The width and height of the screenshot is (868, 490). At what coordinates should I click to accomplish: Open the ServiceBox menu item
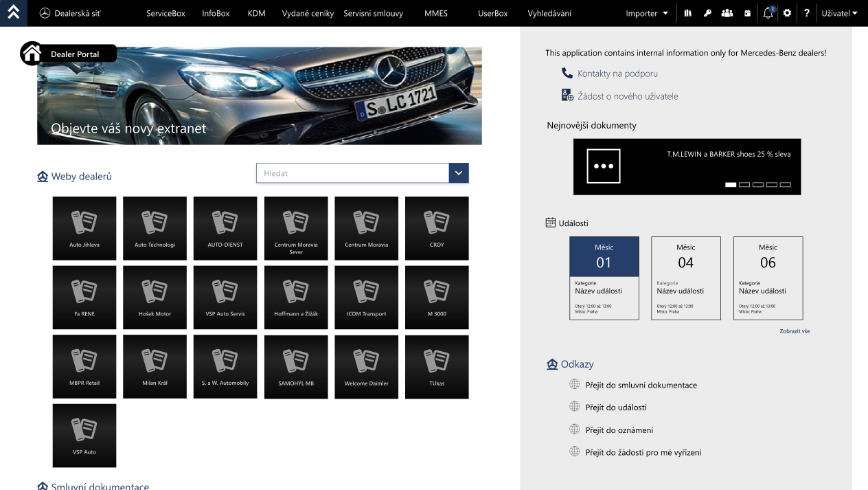(x=165, y=12)
